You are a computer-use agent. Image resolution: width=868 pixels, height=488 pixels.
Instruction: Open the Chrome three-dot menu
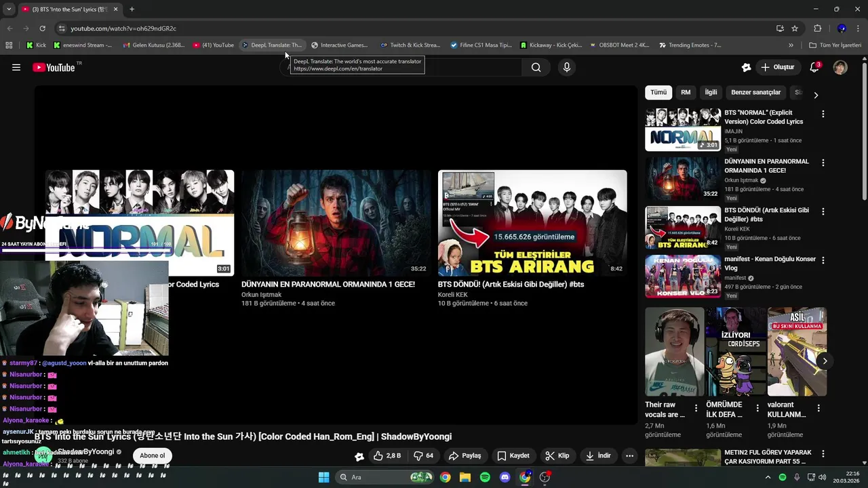(859, 28)
